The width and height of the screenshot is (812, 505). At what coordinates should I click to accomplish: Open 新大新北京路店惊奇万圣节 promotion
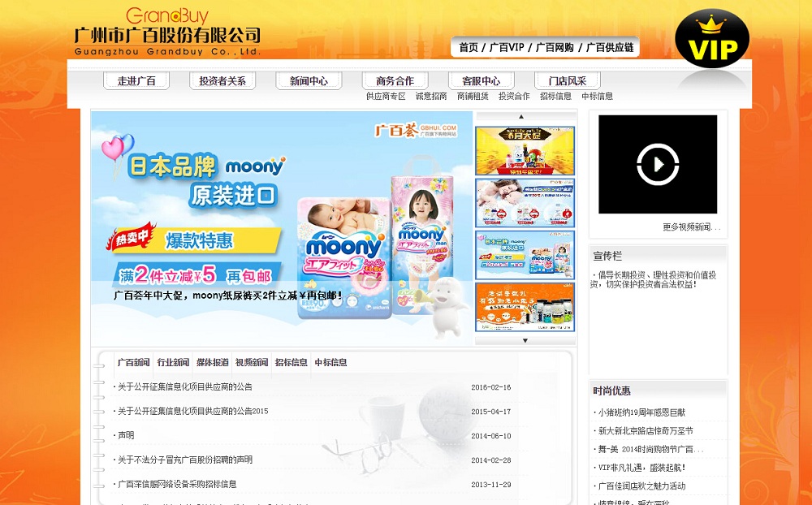point(646,431)
